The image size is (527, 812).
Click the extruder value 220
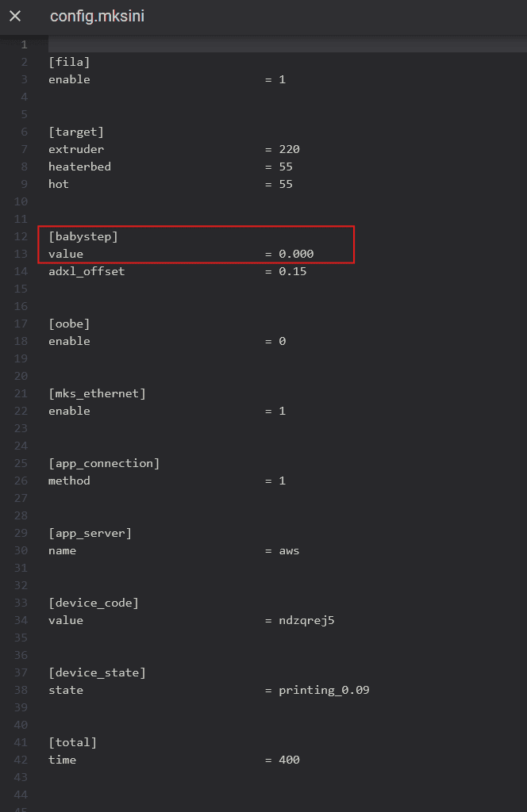pyautogui.click(x=289, y=149)
